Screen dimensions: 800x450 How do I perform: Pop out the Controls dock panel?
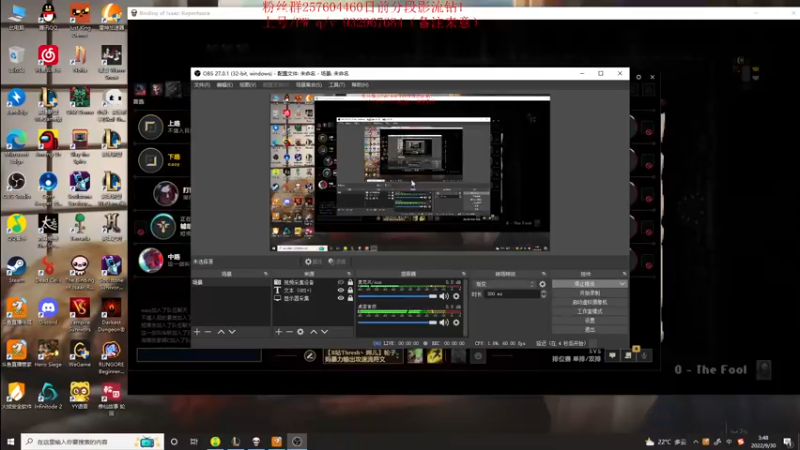pos(624,274)
